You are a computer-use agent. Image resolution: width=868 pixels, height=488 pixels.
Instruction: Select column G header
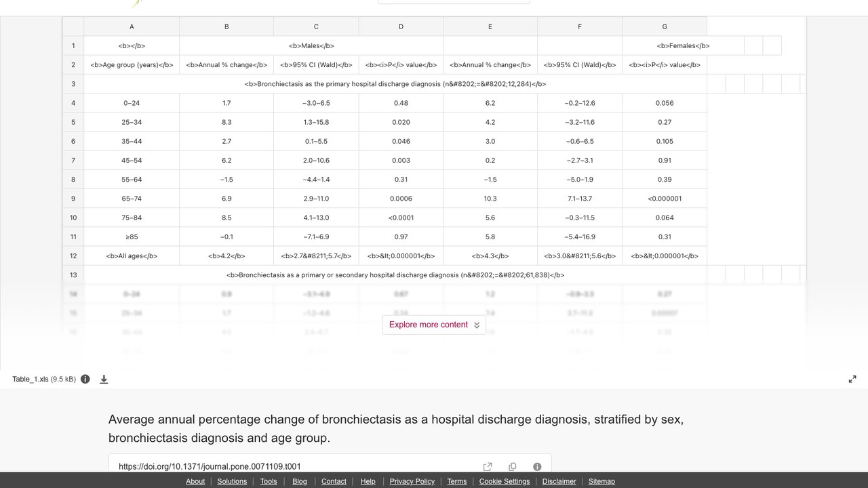click(665, 26)
